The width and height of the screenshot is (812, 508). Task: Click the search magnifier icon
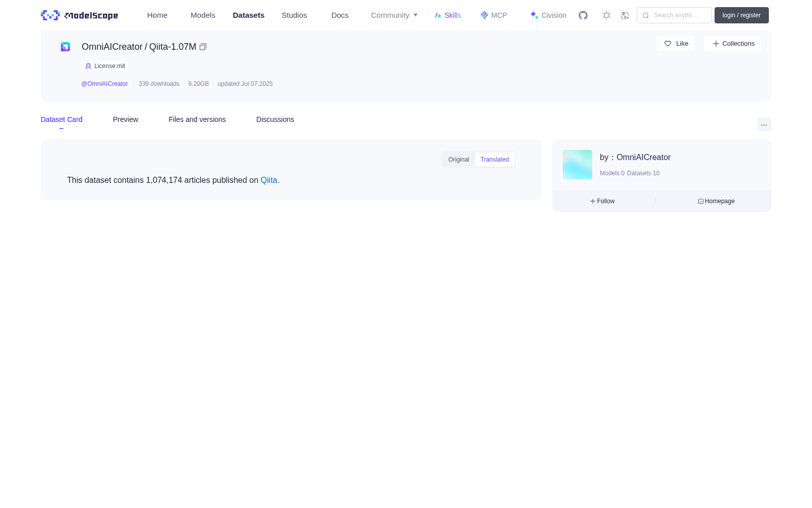[646, 15]
